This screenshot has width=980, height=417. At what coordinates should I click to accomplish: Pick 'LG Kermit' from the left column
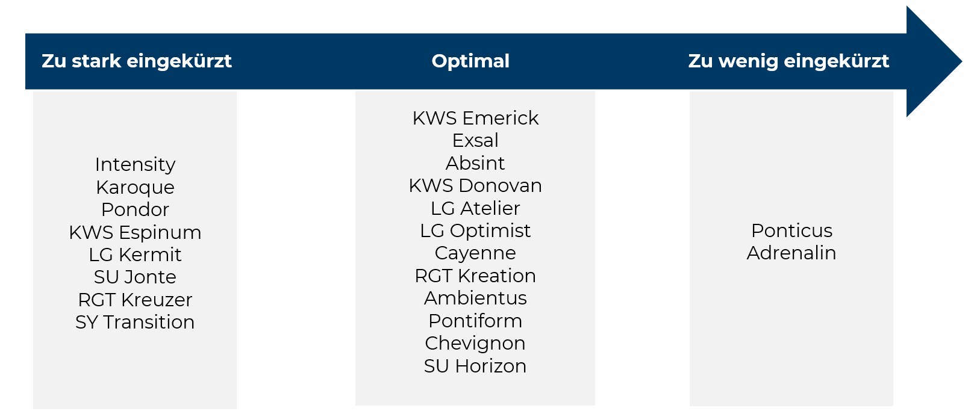tap(135, 255)
